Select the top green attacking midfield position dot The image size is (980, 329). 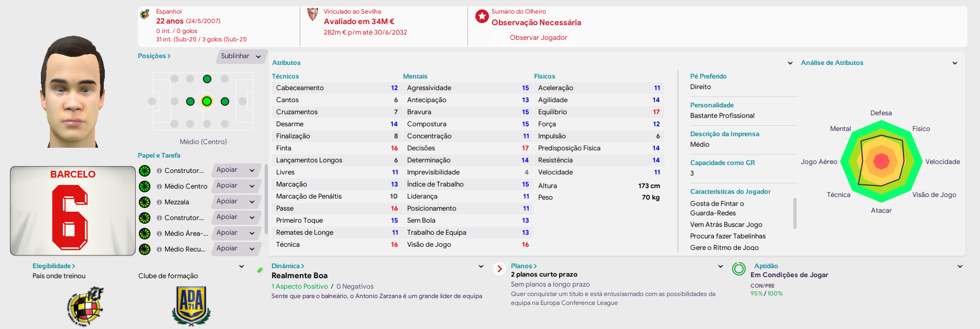(207, 79)
